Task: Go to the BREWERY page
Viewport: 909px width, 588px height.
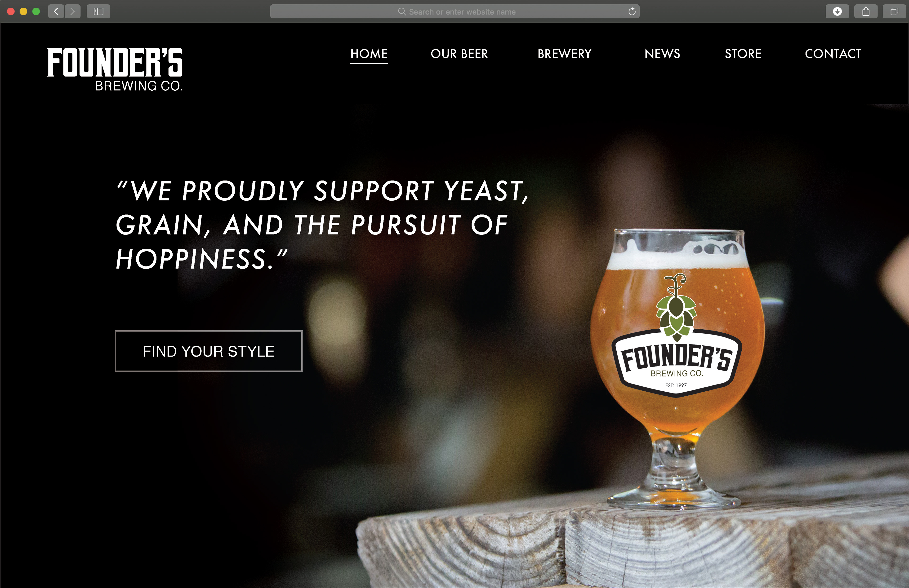Action: [565, 54]
